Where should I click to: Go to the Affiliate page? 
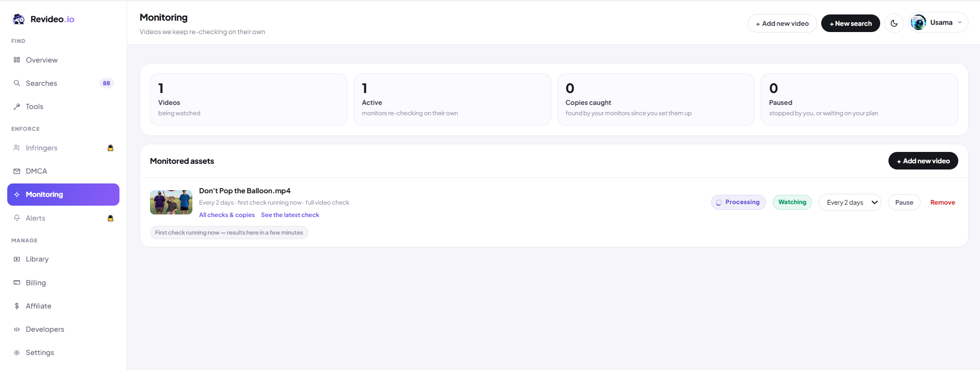pyautogui.click(x=63, y=306)
